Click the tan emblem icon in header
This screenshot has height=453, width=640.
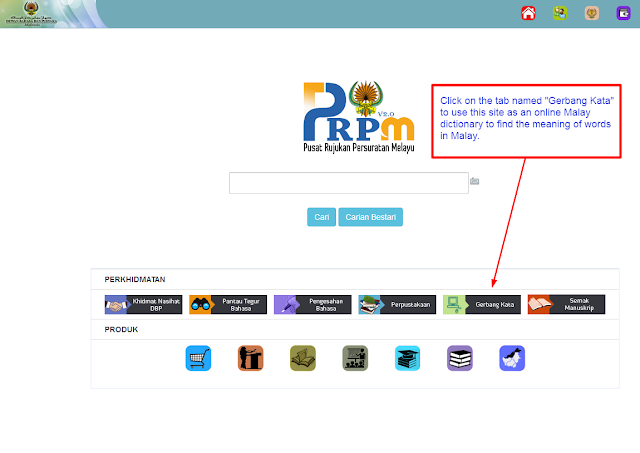coord(592,13)
